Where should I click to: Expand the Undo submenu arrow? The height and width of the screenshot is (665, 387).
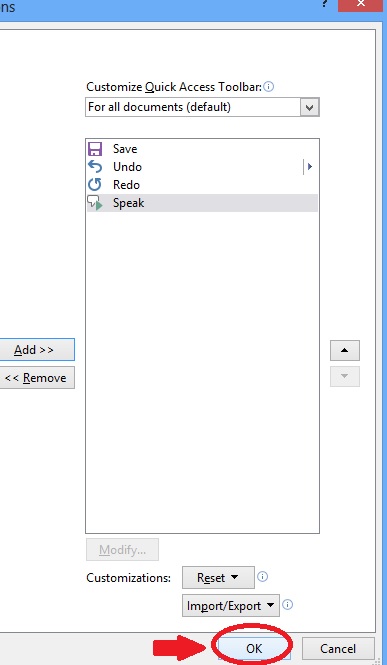(309, 167)
